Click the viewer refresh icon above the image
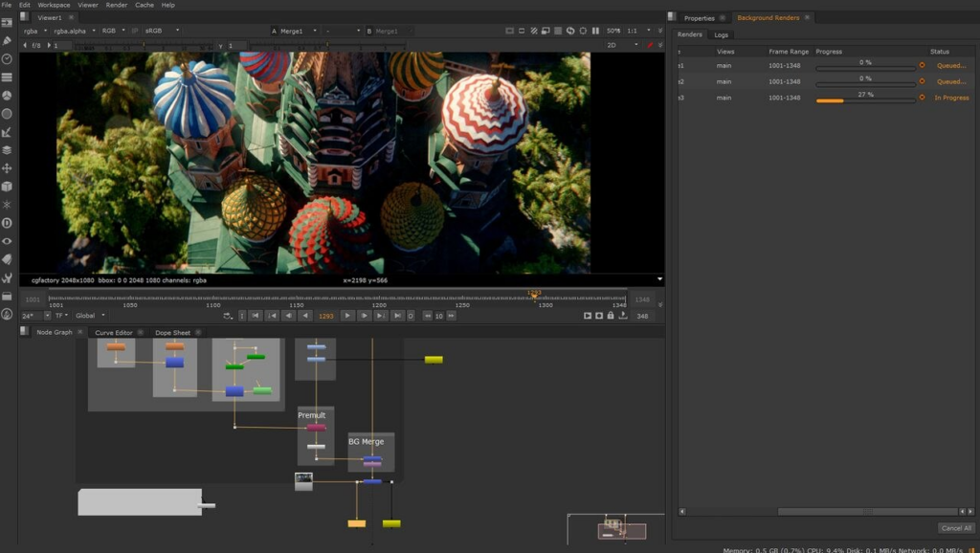This screenshot has width=980, height=553. tap(570, 30)
